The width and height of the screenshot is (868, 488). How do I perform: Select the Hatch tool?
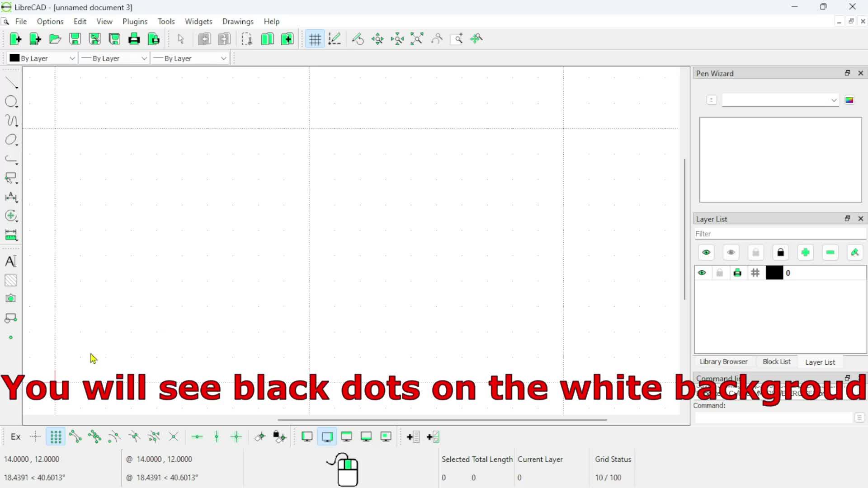(11, 280)
